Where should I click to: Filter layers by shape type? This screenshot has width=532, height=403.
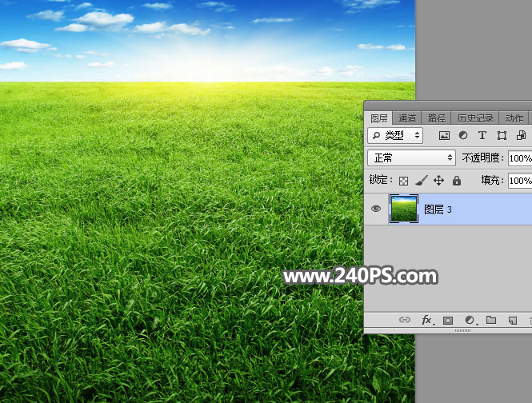tap(502, 136)
